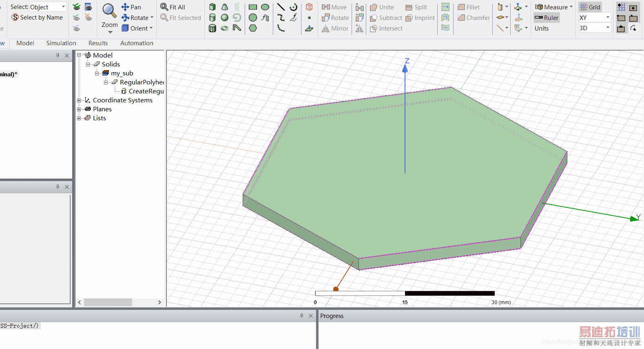Select the Draw Spiral tool
The image size is (644, 349).
pyautogui.click(x=237, y=18)
